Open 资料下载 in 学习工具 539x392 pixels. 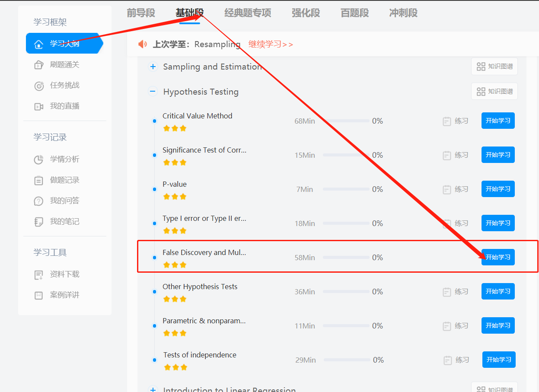click(64, 274)
